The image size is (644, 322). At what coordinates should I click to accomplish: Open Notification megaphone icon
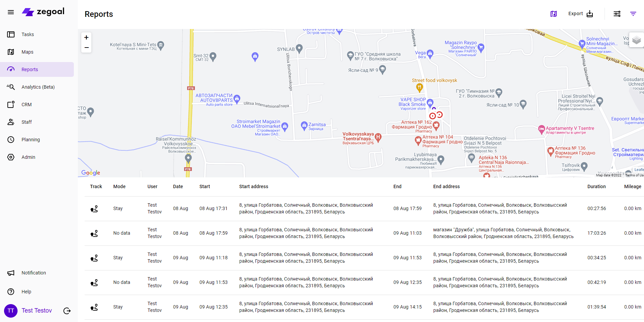[x=11, y=273]
